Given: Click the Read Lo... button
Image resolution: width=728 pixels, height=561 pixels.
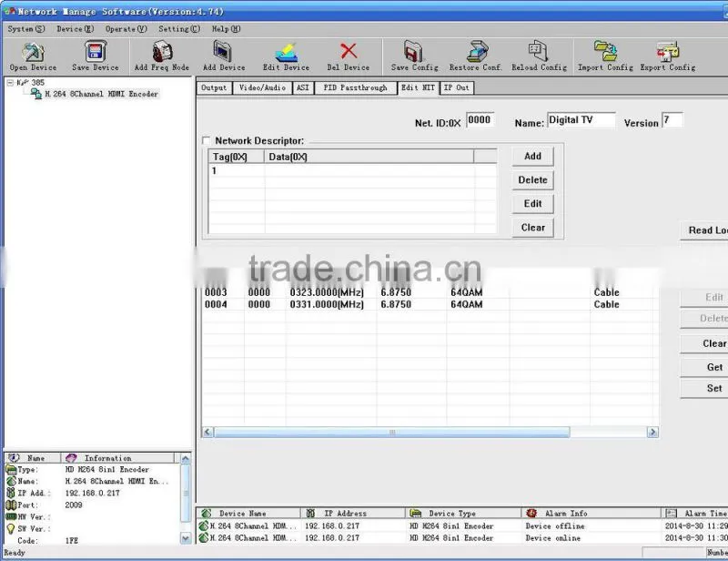Looking at the screenshot, I should (x=704, y=230).
